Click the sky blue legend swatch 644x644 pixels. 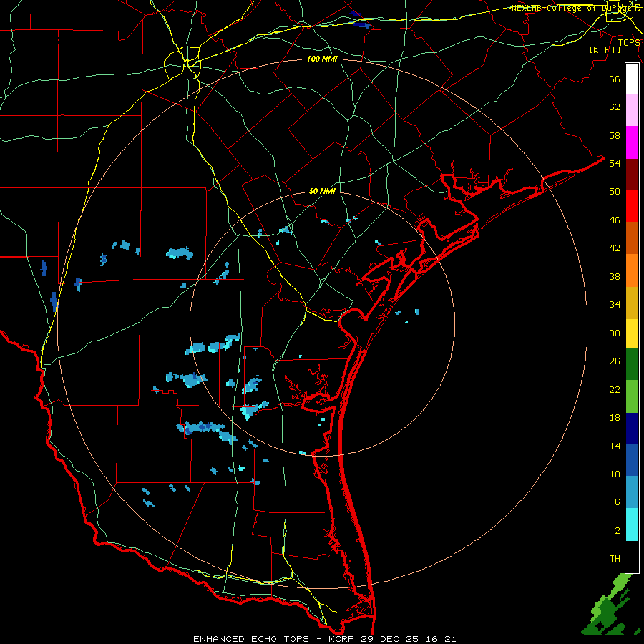[632, 492]
